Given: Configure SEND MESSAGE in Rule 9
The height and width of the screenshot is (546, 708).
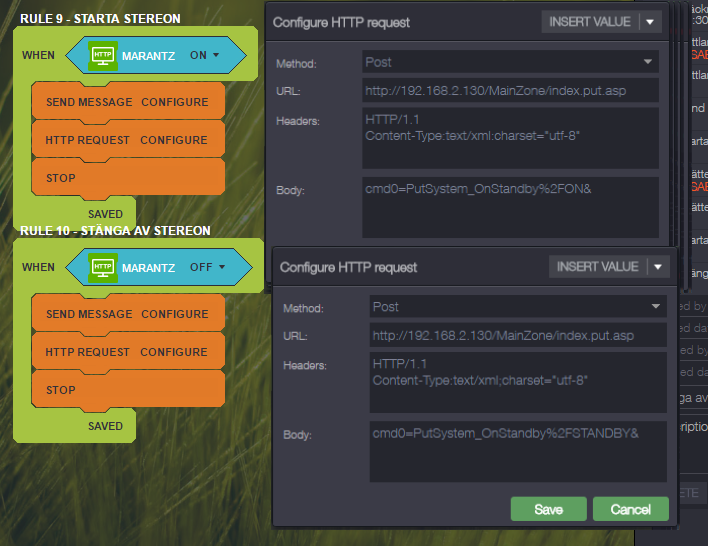Looking at the screenshot, I should (174, 102).
